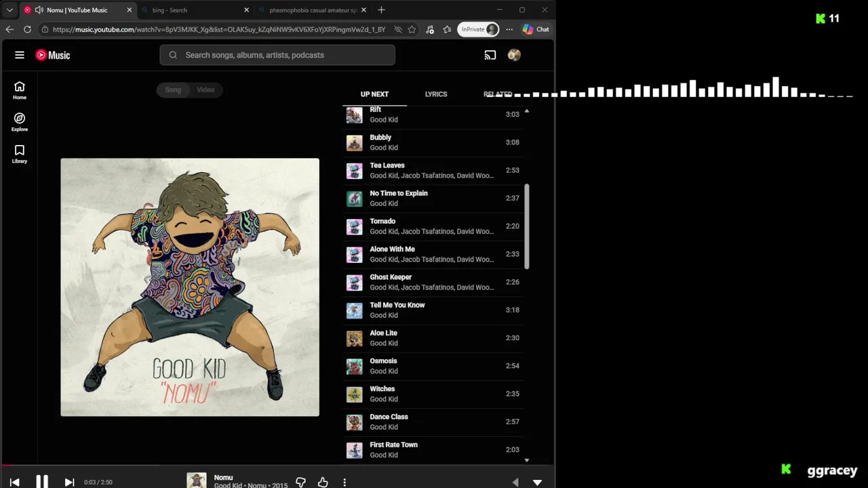Play No Time to Explain in queue
868x488 pixels.
point(433,198)
